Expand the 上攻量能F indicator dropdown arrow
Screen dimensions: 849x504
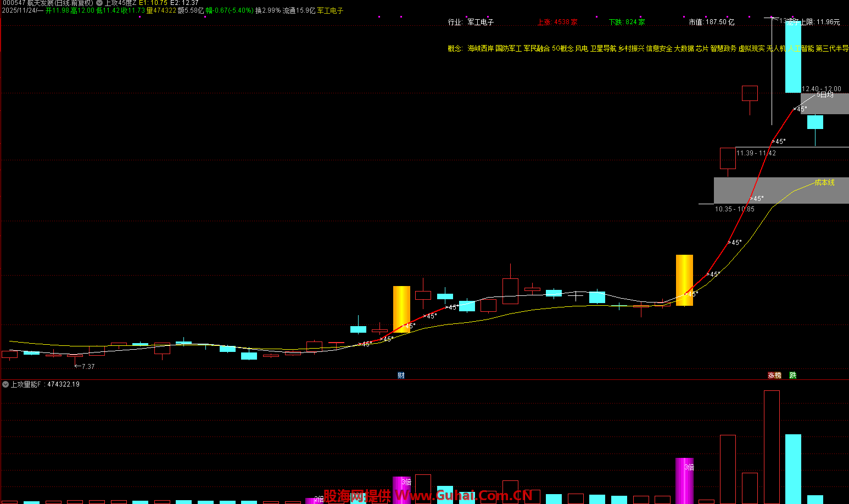[x=5, y=384]
